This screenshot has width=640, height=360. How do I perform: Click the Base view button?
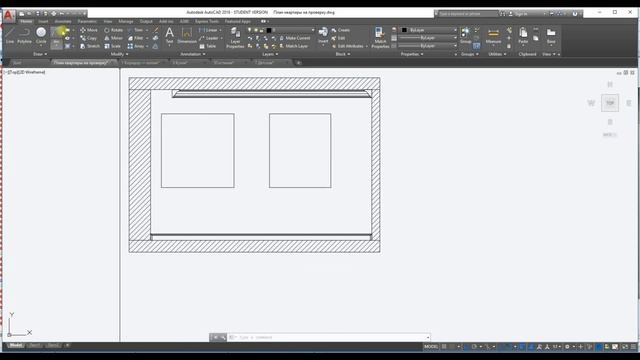point(551,36)
